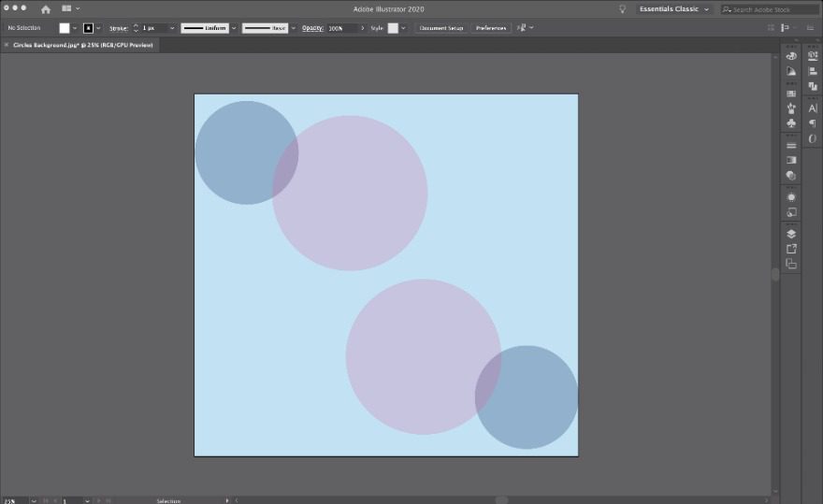
Task: Open the Character panel icon
Action: (812, 108)
